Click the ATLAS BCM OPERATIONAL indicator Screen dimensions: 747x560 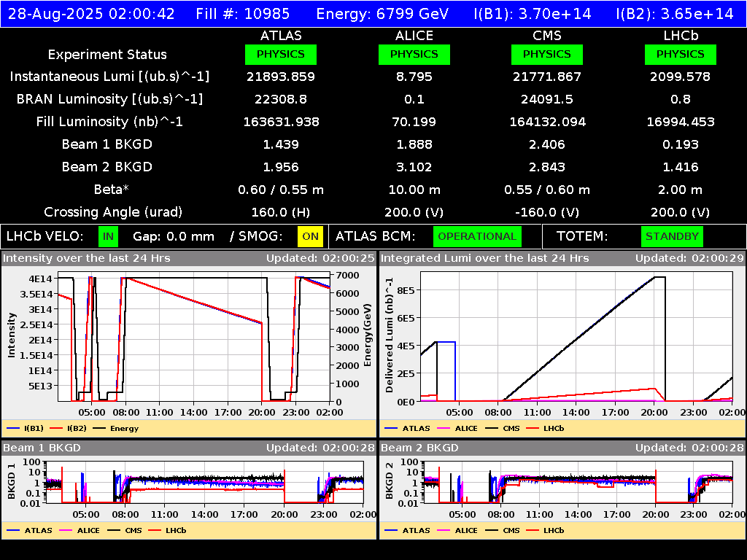[477, 236]
